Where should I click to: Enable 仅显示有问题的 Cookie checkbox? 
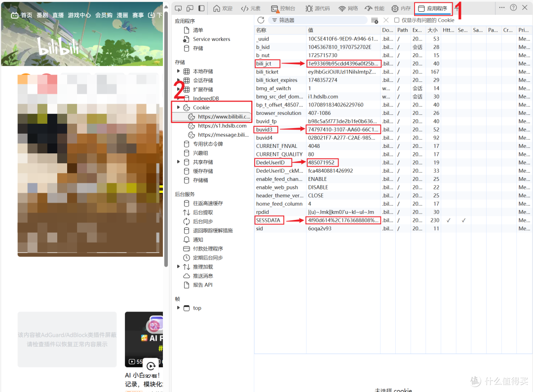pyautogui.click(x=396, y=20)
